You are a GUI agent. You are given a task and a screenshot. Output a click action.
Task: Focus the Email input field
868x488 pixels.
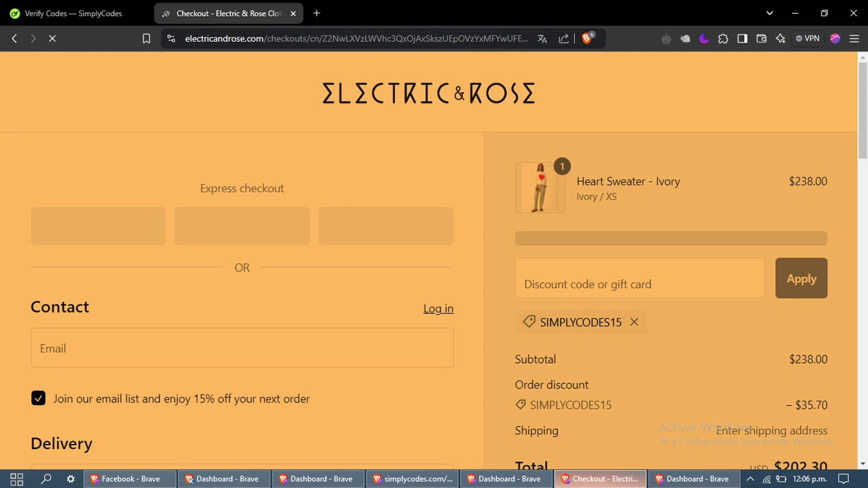pyautogui.click(x=242, y=348)
